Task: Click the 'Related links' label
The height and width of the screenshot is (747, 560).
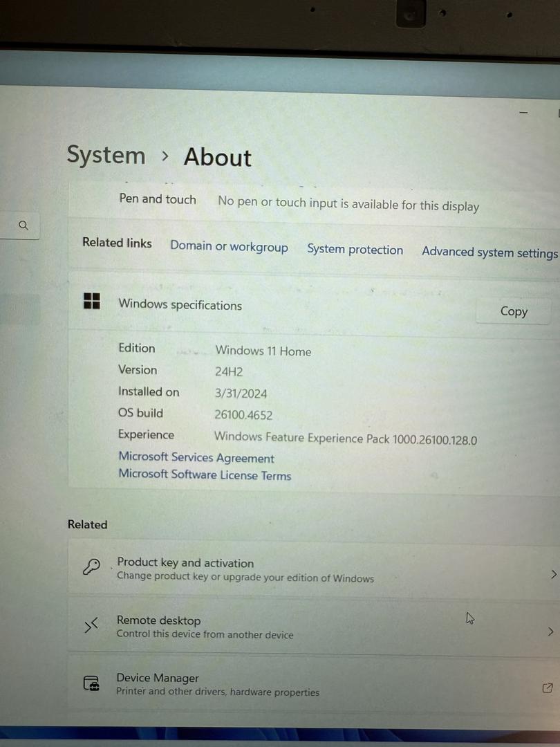Action: [117, 243]
